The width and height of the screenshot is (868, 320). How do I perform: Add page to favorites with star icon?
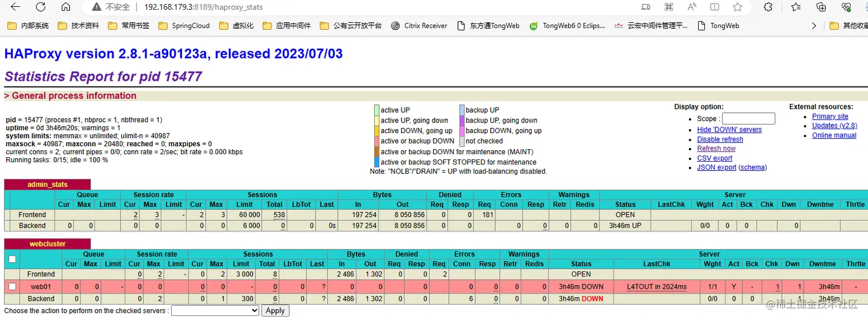pyautogui.click(x=738, y=7)
